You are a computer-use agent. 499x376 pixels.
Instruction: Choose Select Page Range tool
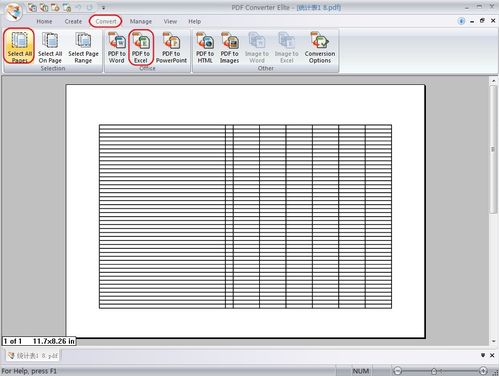[x=83, y=47]
